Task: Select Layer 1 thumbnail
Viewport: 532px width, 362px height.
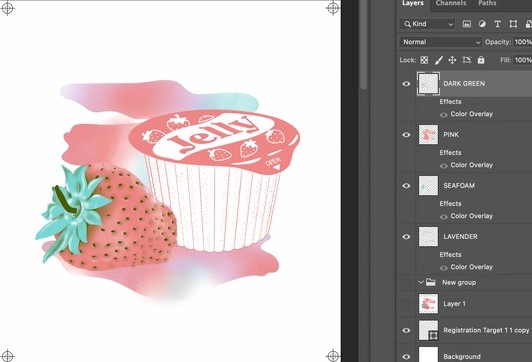Action: 428,304
